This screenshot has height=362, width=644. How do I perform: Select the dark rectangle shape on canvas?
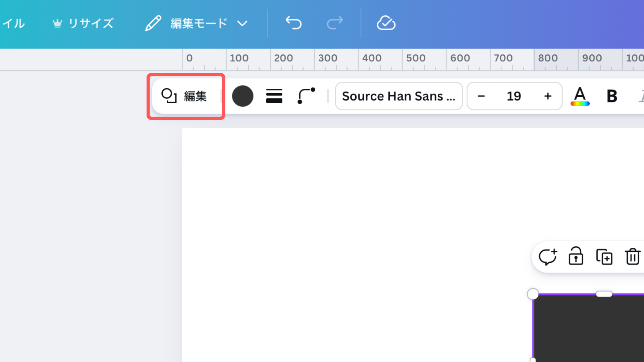[589, 328]
